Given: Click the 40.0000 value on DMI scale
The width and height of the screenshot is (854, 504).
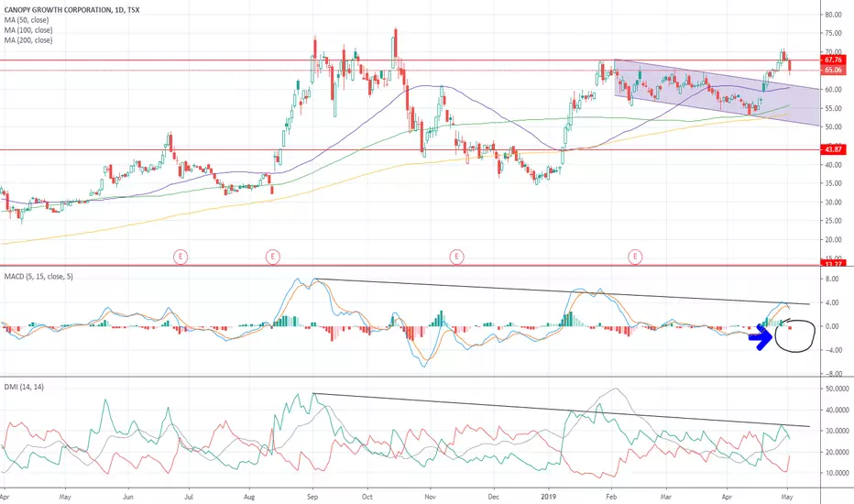Looking at the screenshot, I should coord(838,411).
